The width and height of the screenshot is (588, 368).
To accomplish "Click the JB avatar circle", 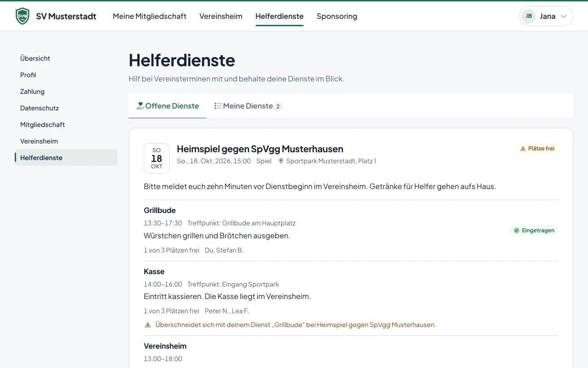I will tap(529, 16).
